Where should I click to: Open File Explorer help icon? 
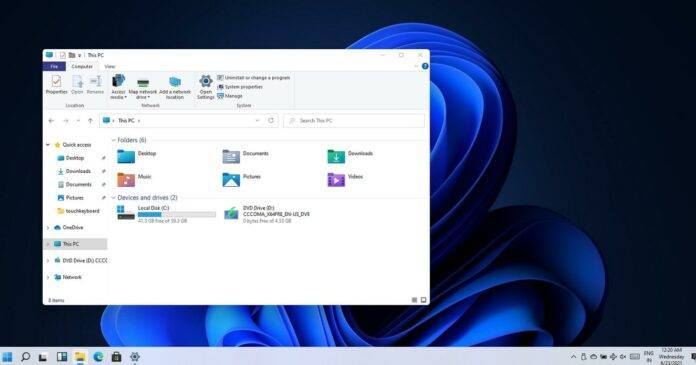coord(425,66)
